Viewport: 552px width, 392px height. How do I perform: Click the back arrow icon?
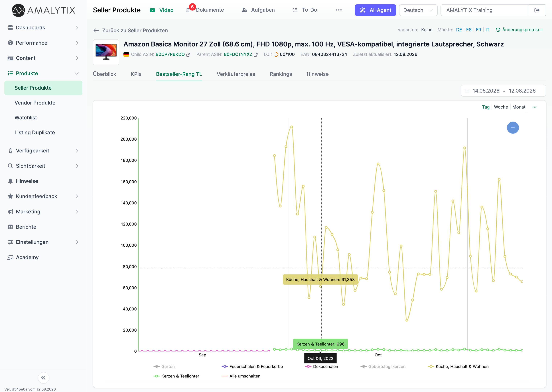[x=96, y=31]
